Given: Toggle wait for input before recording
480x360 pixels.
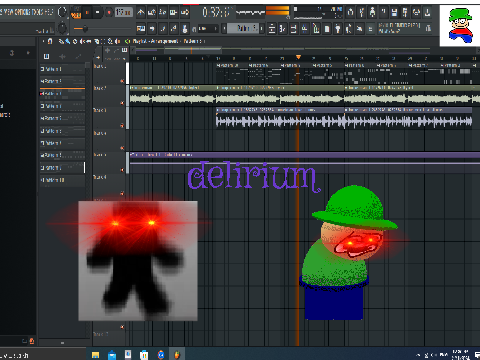Looking at the screenshot, I should pyautogui.click(x=152, y=13).
